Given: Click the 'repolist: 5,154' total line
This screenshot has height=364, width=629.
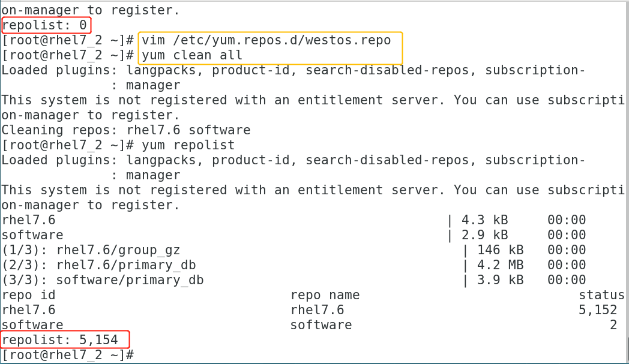Looking at the screenshot, I should pos(60,339).
